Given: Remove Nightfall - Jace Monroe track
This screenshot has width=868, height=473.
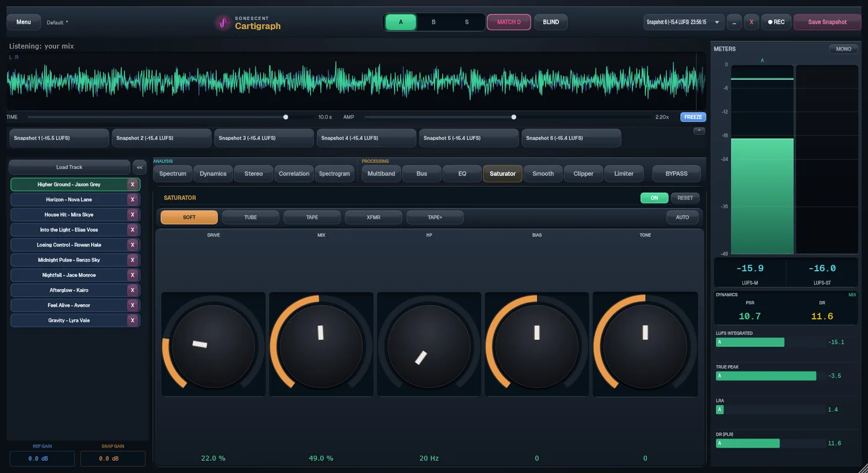Looking at the screenshot, I should point(133,274).
